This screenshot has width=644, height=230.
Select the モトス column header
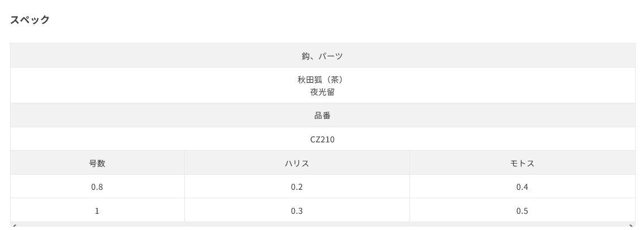(x=522, y=163)
